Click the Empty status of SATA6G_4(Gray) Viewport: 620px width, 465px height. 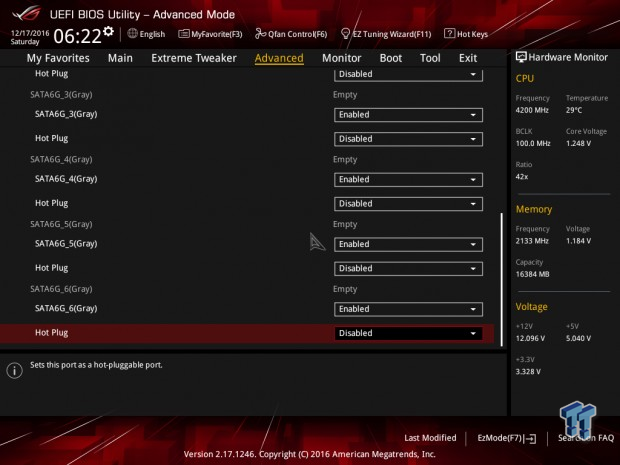pos(345,160)
